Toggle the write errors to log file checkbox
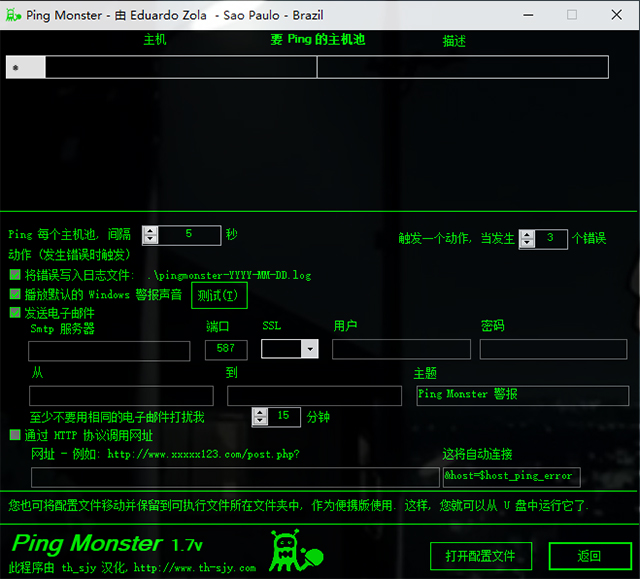Image resolution: width=640 pixels, height=579 pixels. 15,275
